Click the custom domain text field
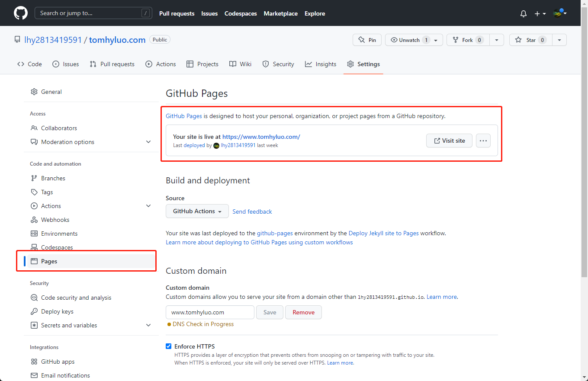 pyautogui.click(x=210, y=312)
